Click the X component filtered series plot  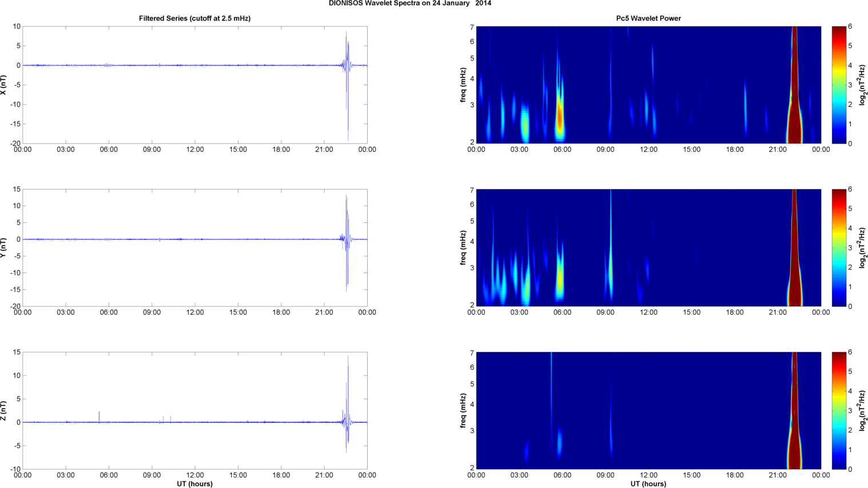(194, 85)
